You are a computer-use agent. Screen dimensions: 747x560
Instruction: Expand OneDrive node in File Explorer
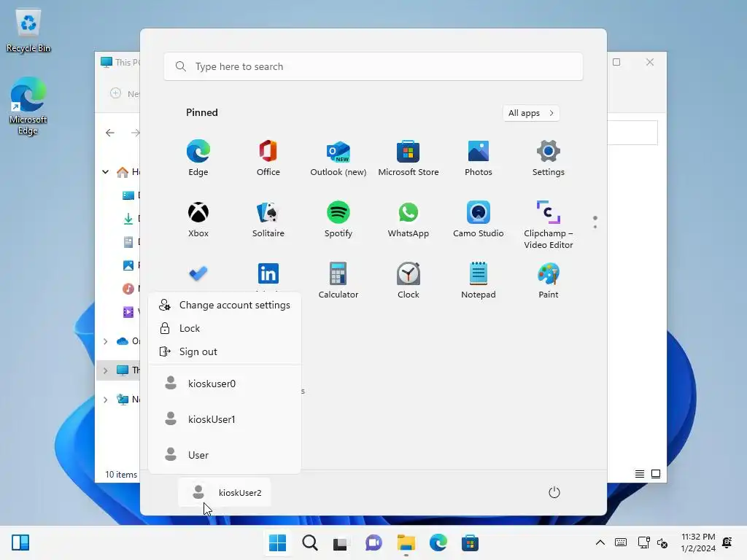pos(105,341)
